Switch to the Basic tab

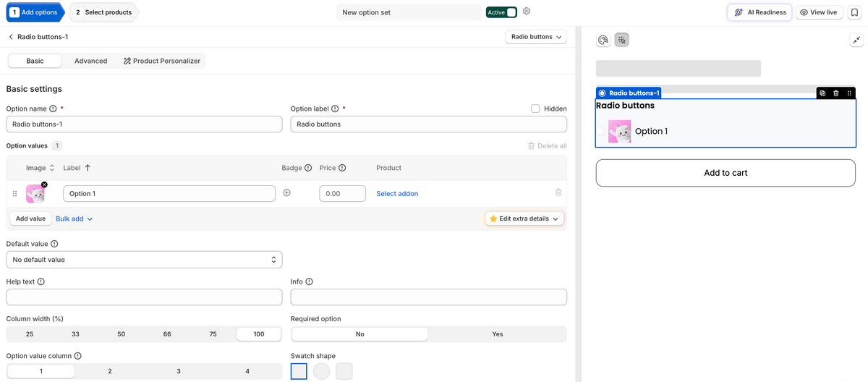click(x=35, y=61)
